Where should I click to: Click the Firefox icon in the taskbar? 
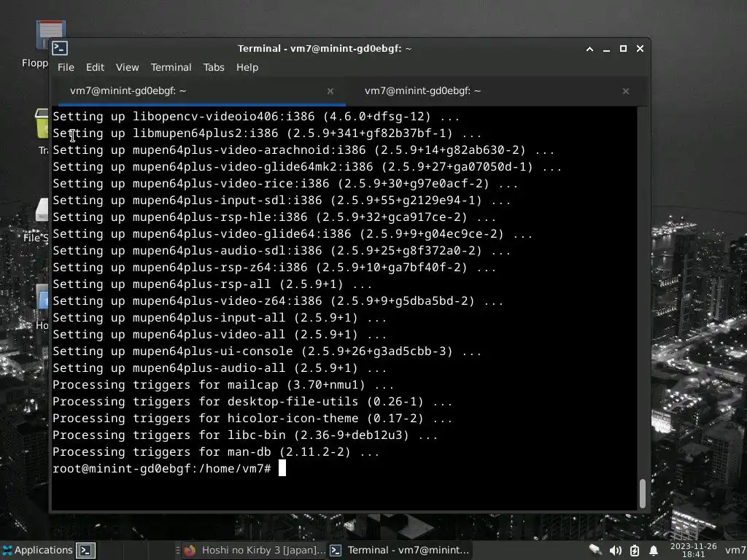pyautogui.click(x=190, y=551)
